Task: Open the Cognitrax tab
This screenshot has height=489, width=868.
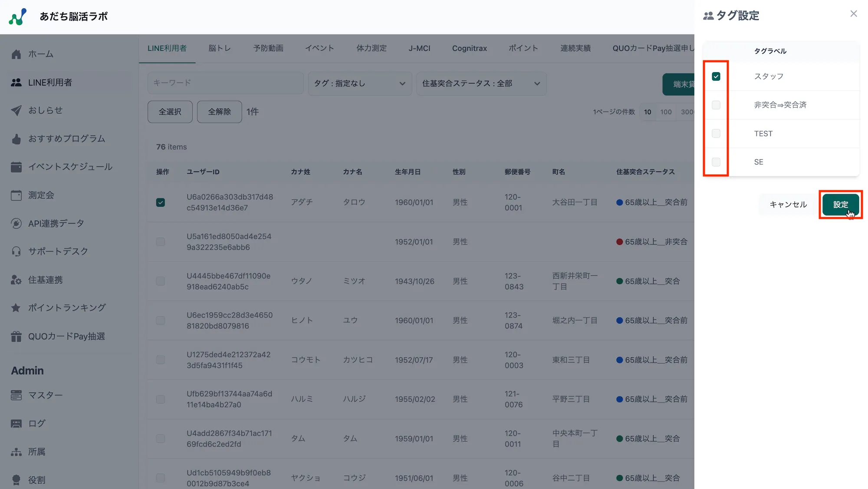Action: [x=469, y=48]
